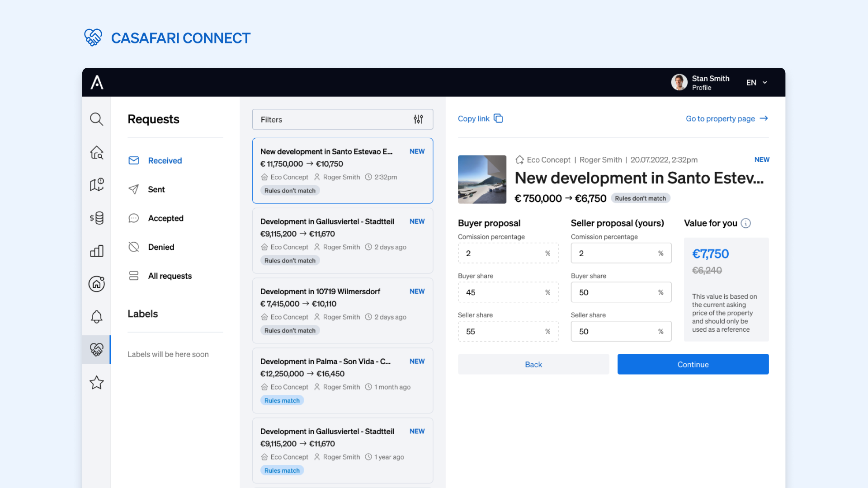Image resolution: width=868 pixels, height=488 pixels.
Task: Click Copy link for property
Action: pyautogui.click(x=480, y=118)
